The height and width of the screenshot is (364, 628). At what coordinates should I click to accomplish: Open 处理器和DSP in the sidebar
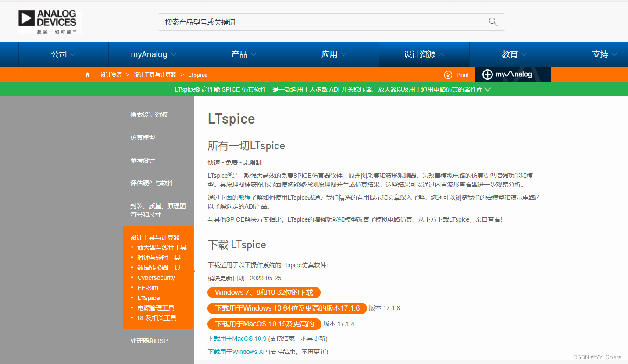[x=149, y=341]
